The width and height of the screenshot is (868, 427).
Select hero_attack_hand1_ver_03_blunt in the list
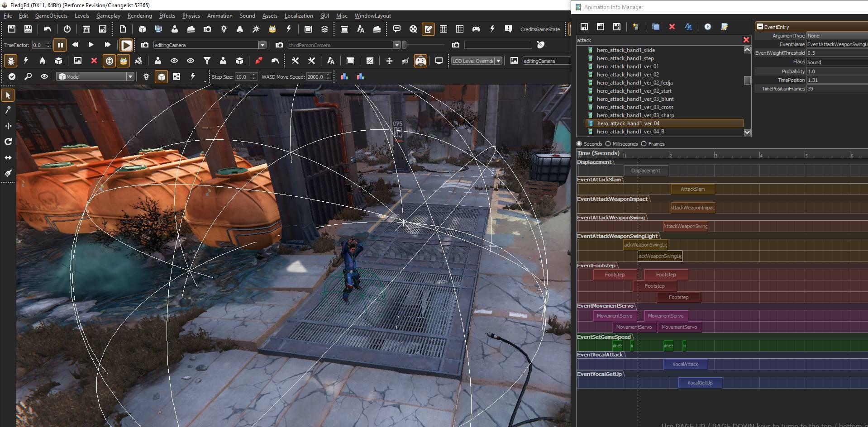coord(635,99)
